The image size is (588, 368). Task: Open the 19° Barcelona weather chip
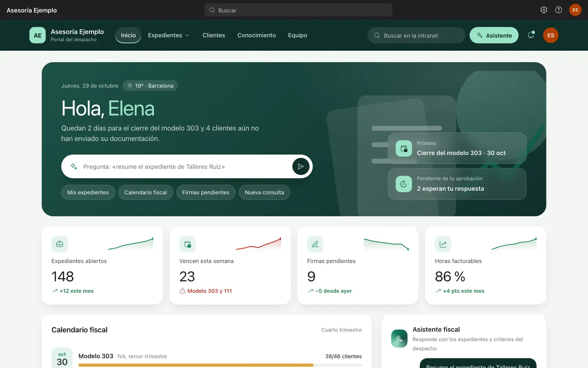click(150, 86)
